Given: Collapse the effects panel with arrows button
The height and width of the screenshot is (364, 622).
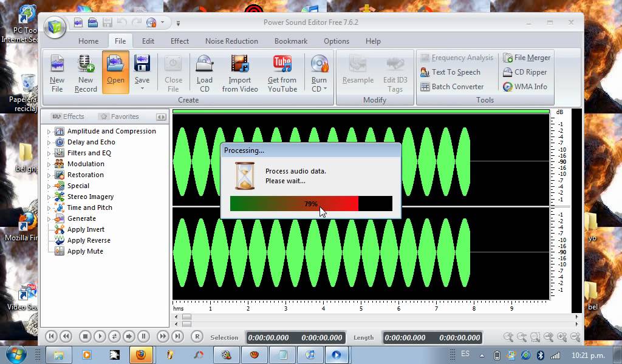Looking at the screenshot, I should 160,117.
